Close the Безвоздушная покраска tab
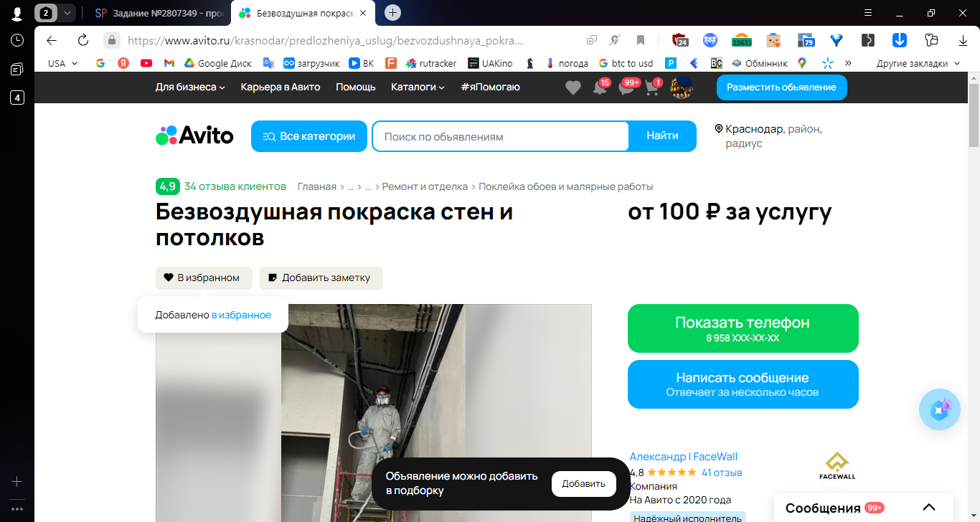 363,13
